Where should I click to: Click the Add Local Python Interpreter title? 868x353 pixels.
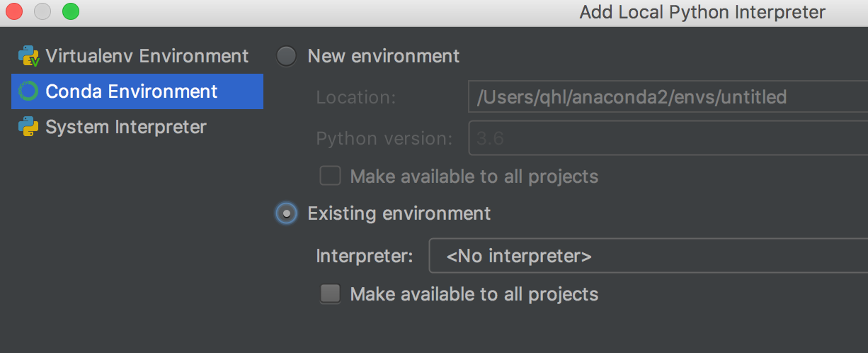702,12
